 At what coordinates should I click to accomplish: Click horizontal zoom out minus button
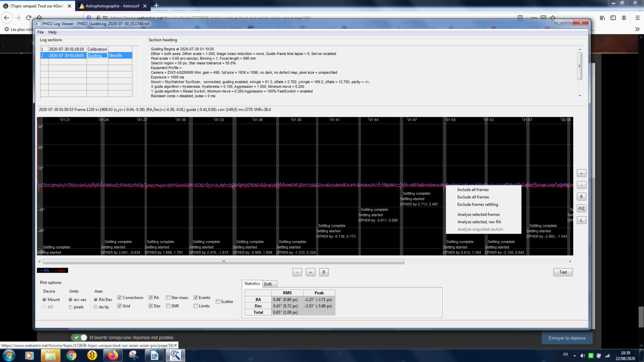[x=297, y=272]
